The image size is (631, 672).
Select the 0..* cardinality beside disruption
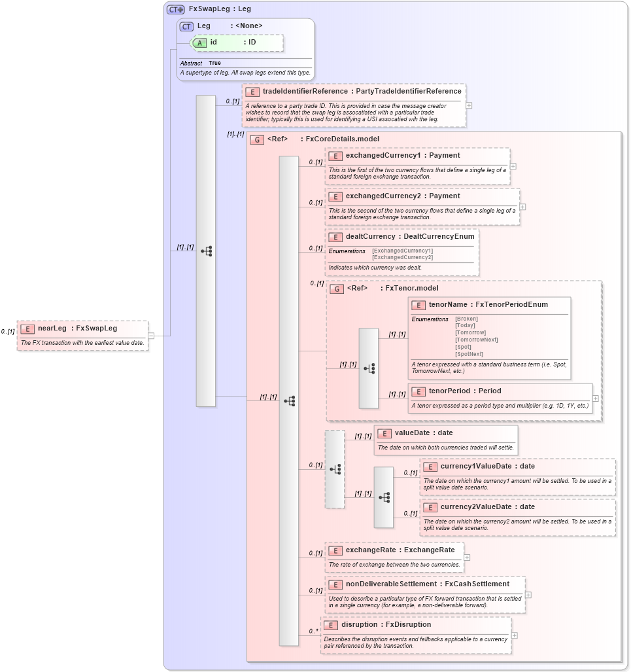(x=314, y=631)
